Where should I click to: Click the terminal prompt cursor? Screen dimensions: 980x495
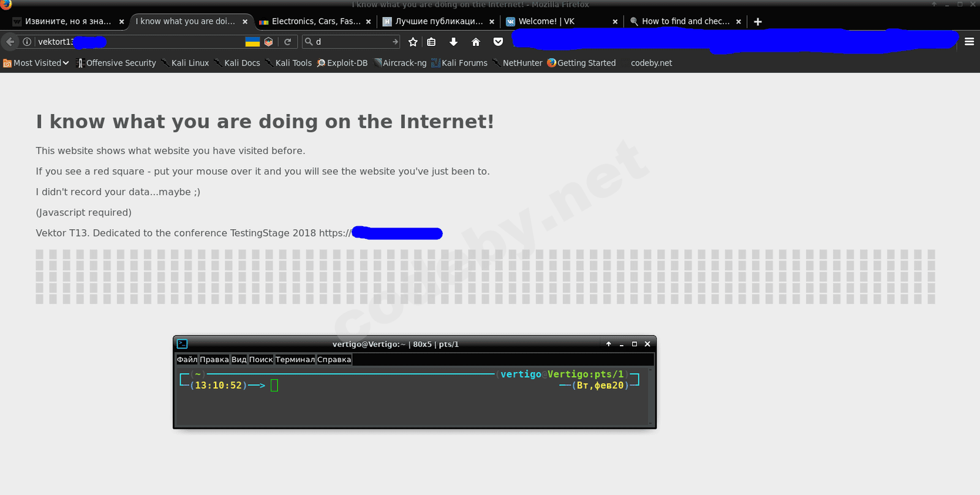[x=274, y=385]
